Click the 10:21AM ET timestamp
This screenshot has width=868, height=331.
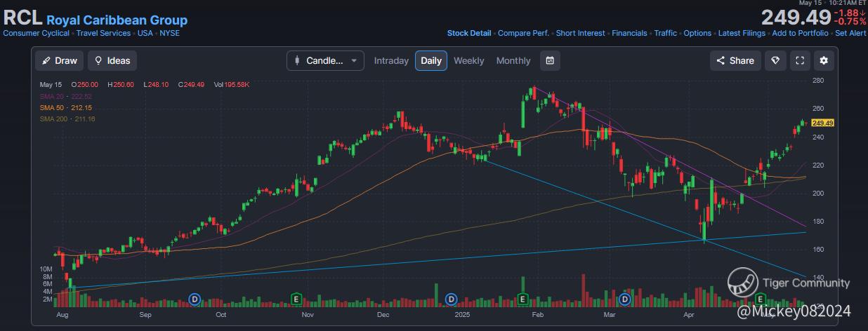(845, 4)
